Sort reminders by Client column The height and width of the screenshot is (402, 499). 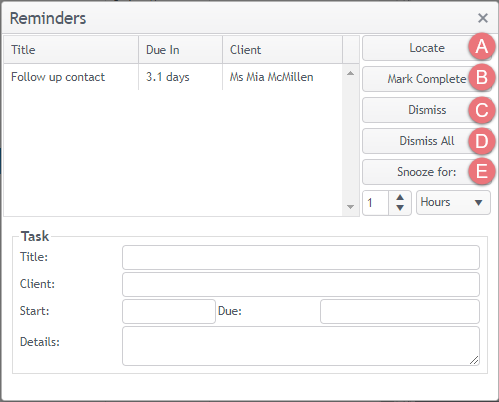coord(282,50)
